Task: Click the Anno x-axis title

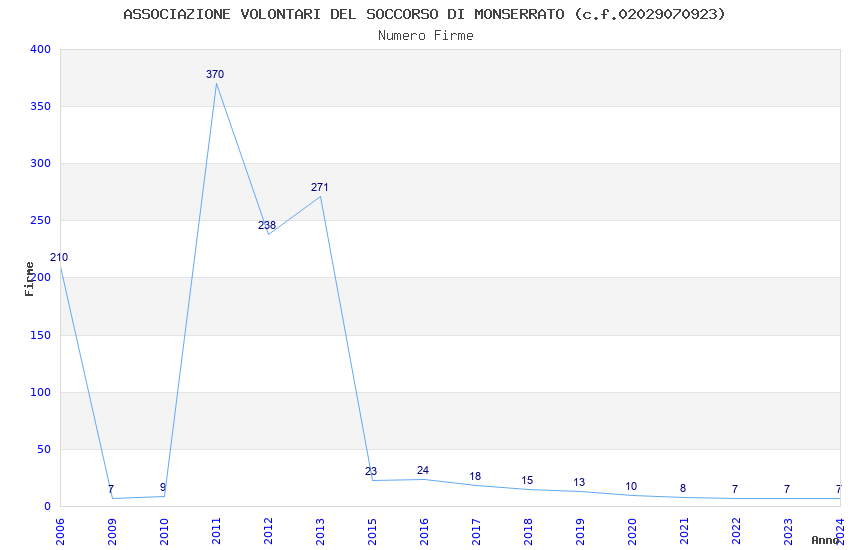Action: coord(825,540)
